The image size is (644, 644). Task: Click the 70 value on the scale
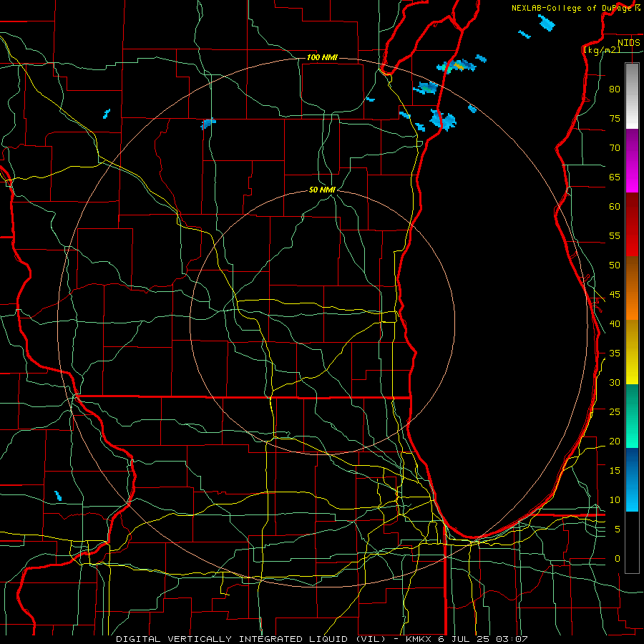615,148
